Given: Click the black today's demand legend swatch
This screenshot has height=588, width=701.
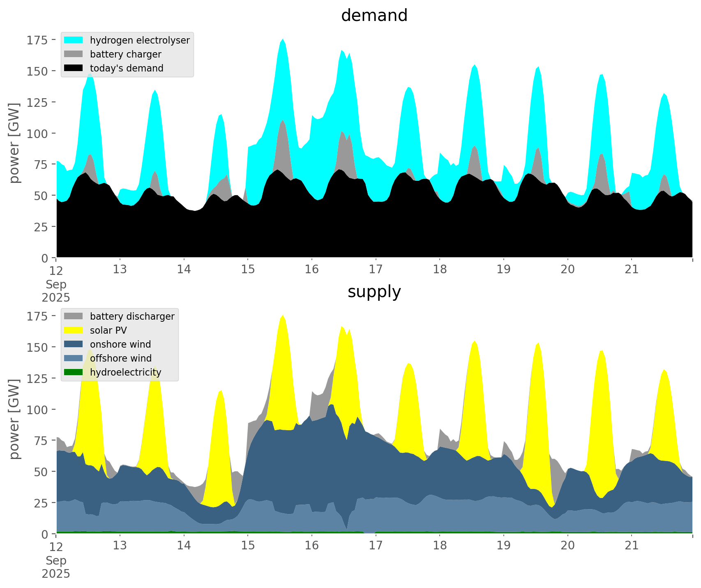Looking at the screenshot, I should click(74, 68).
